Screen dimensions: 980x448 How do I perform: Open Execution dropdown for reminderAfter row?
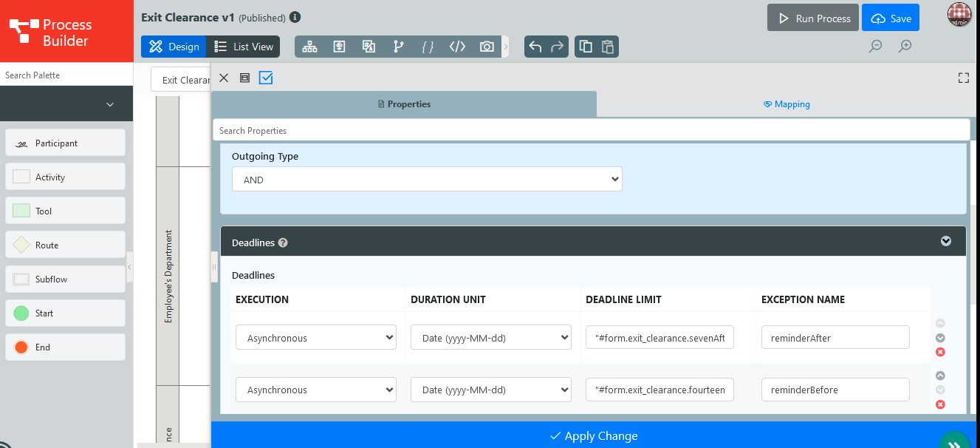[316, 338]
